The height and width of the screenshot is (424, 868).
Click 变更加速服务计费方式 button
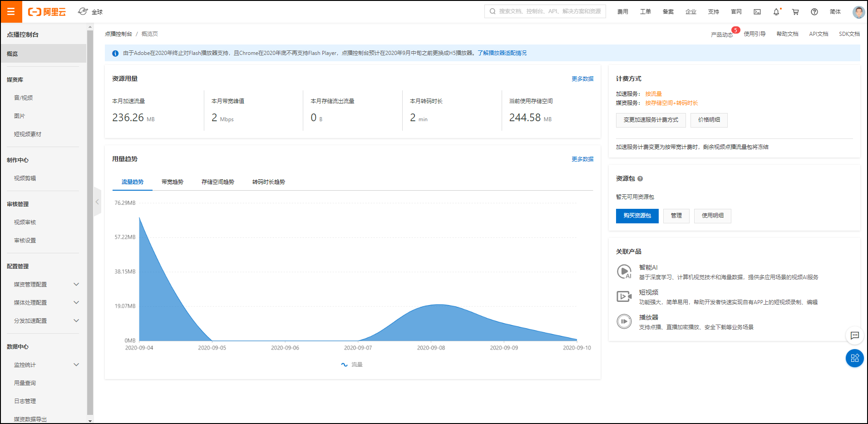point(651,120)
